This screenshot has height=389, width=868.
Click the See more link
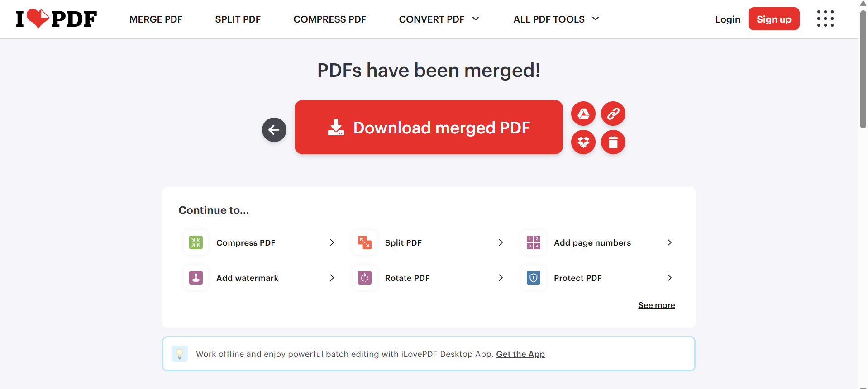(x=656, y=305)
